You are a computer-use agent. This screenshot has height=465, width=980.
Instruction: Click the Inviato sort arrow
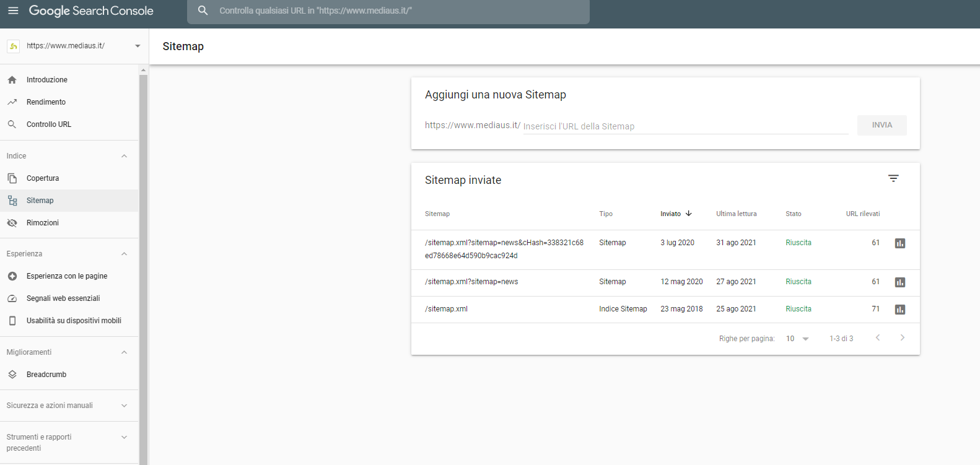point(688,214)
